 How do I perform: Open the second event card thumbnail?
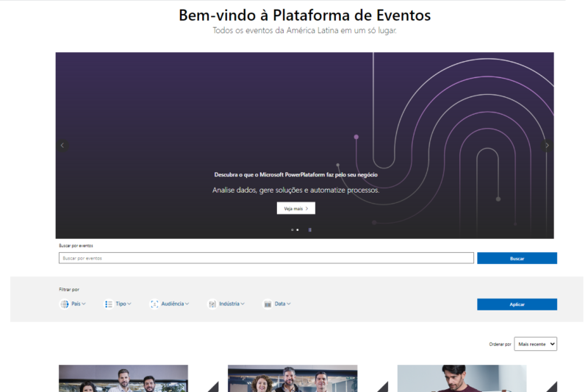tap(293, 379)
